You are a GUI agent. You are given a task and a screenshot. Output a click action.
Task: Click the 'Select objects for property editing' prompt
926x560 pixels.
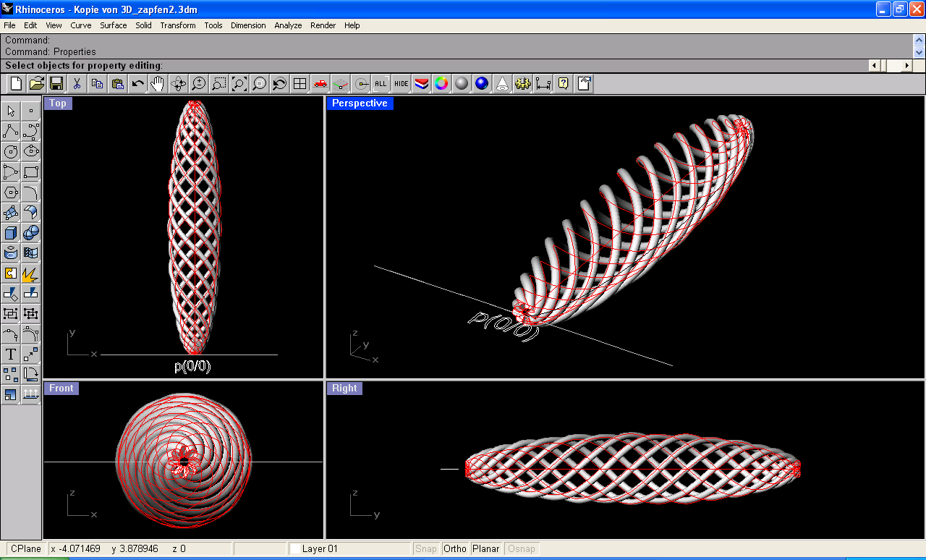click(x=84, y=65)
